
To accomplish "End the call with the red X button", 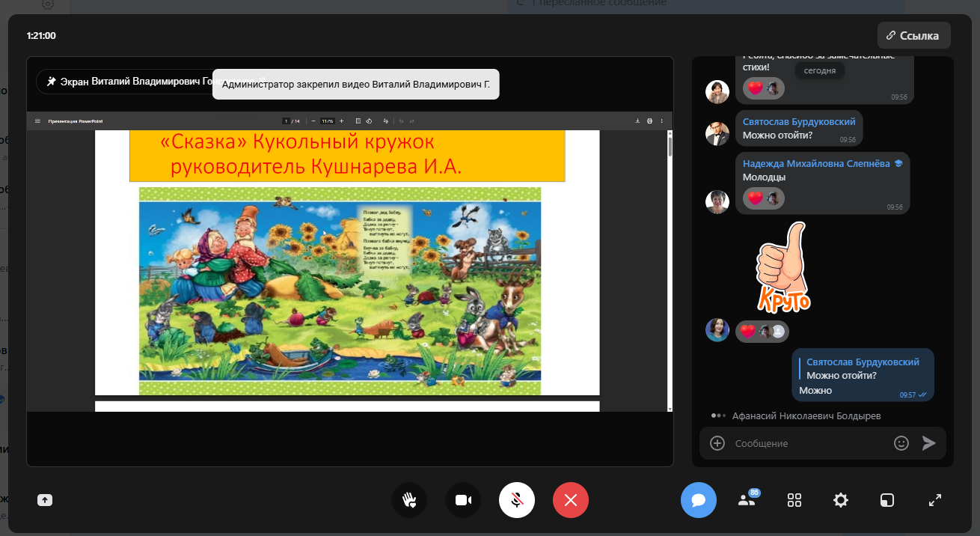I will click(x=571, y=500).
